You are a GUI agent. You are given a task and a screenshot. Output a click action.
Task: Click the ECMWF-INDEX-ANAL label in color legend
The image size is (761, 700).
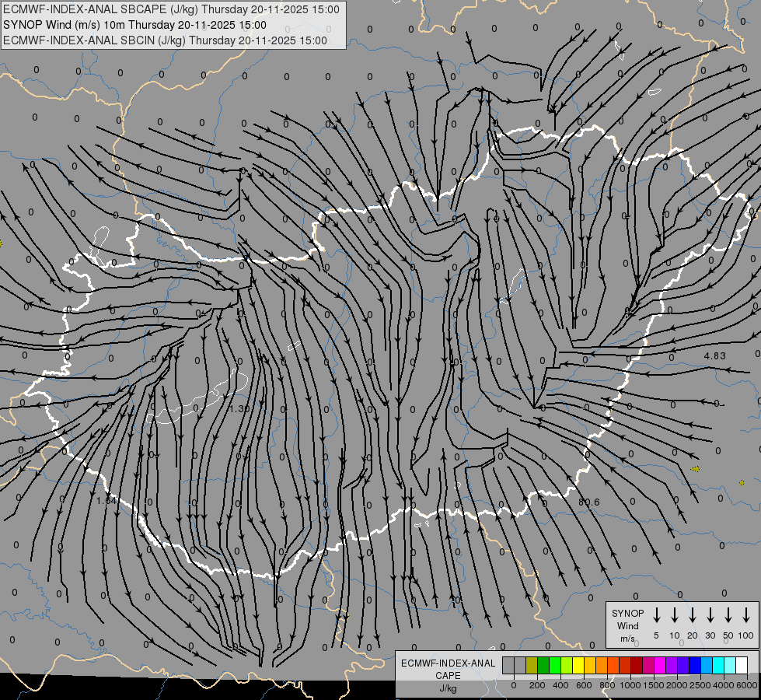[x=448, y=663]
